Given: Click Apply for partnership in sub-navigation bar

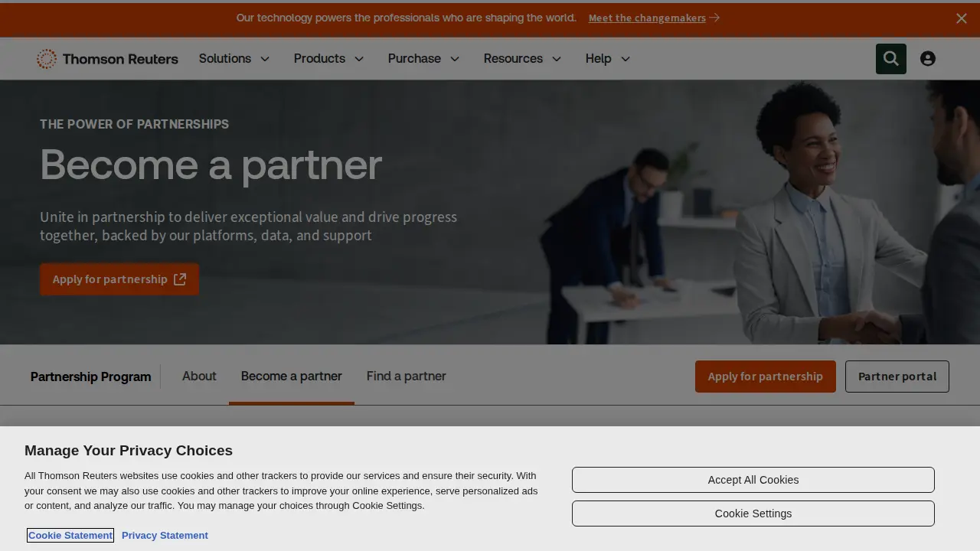Looking at the screenshot, I should pos(766,377).
